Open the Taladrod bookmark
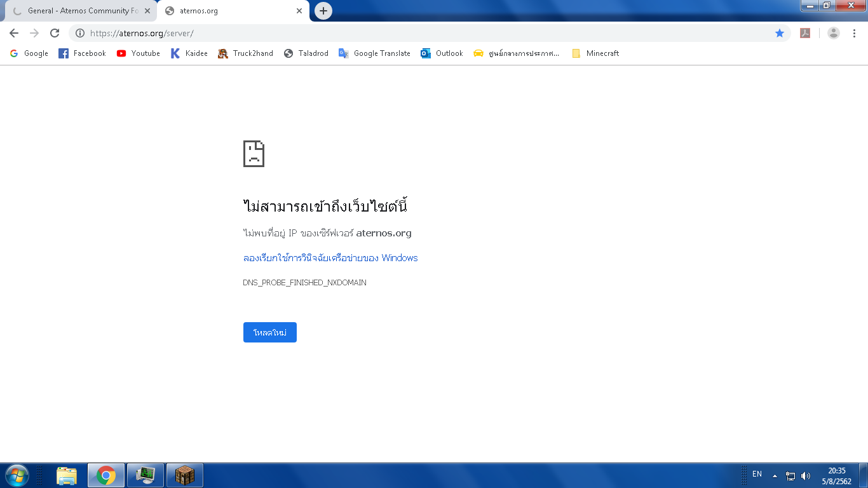Screen dimensions: 868x488 306,53
